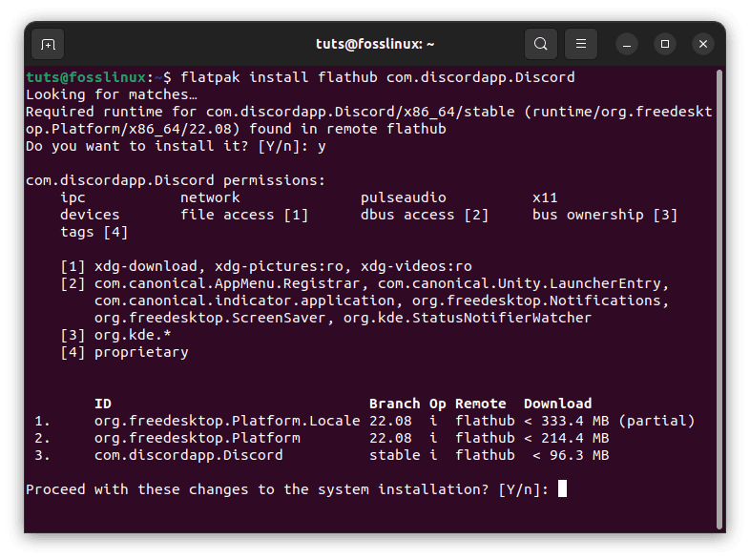Click the '[4] proprietary' footnote
Viewport: 750px width, 560px height.
[124, 352]
